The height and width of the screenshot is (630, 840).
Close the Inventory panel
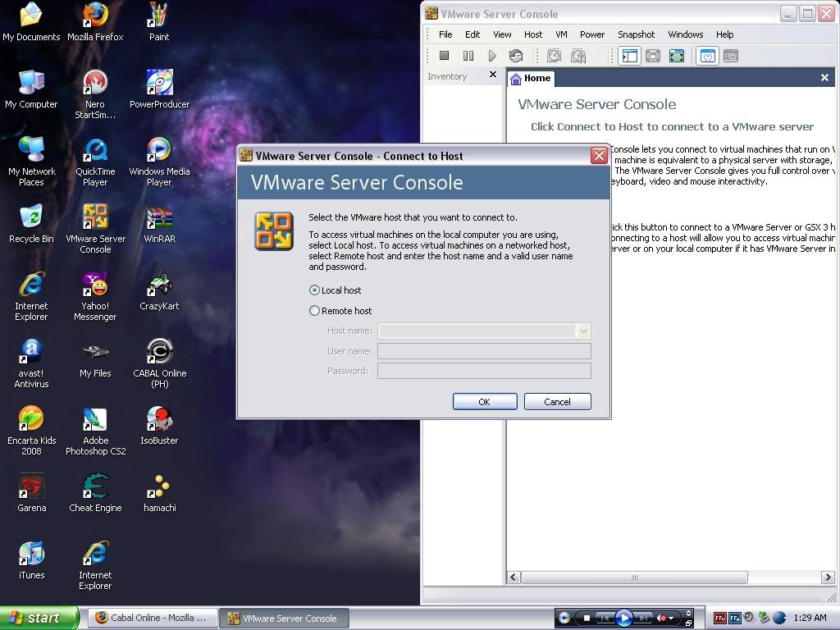click(493, 75)
